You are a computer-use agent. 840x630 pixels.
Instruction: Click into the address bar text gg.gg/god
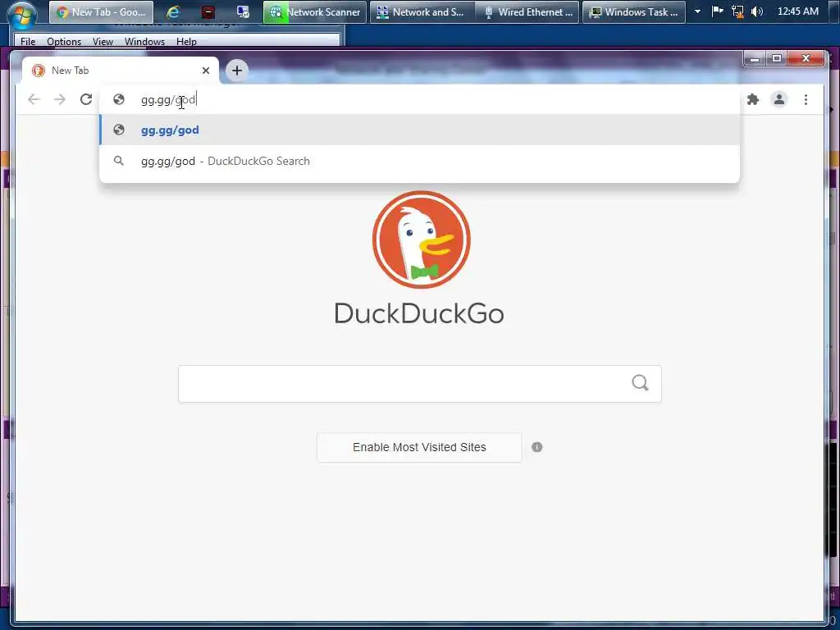tap(168, 99)
